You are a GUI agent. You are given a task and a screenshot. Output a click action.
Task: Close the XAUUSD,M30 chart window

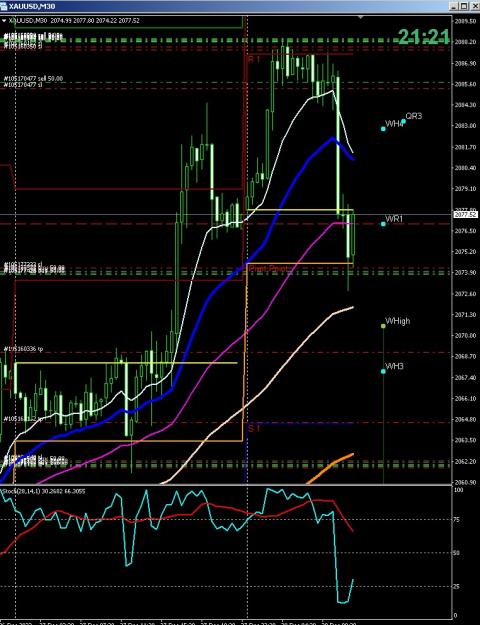473,6
